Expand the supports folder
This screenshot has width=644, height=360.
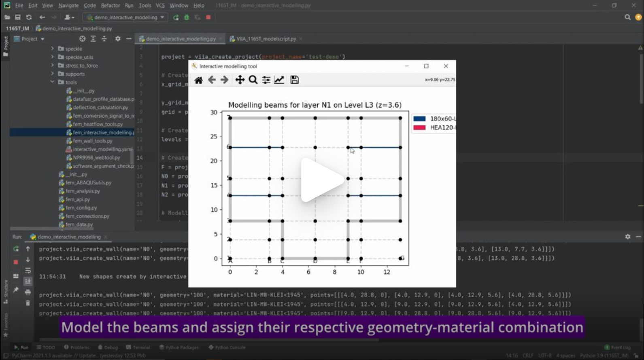pos(52,74)
